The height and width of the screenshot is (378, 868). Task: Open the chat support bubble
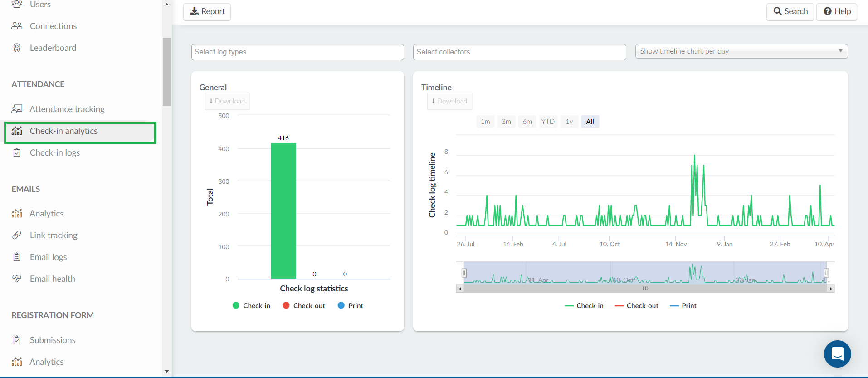click(x=837, y=354)
